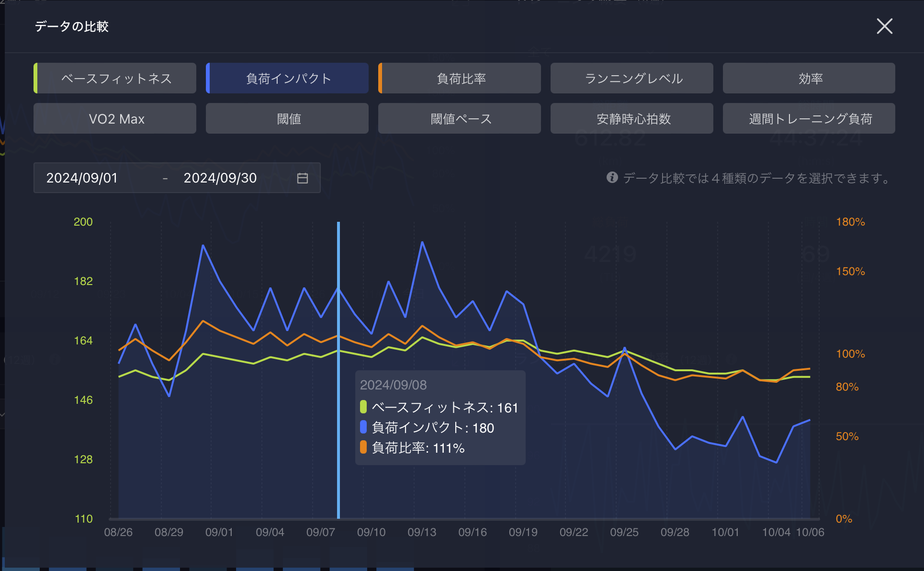Enable 効率 data series

pos(809,79)
